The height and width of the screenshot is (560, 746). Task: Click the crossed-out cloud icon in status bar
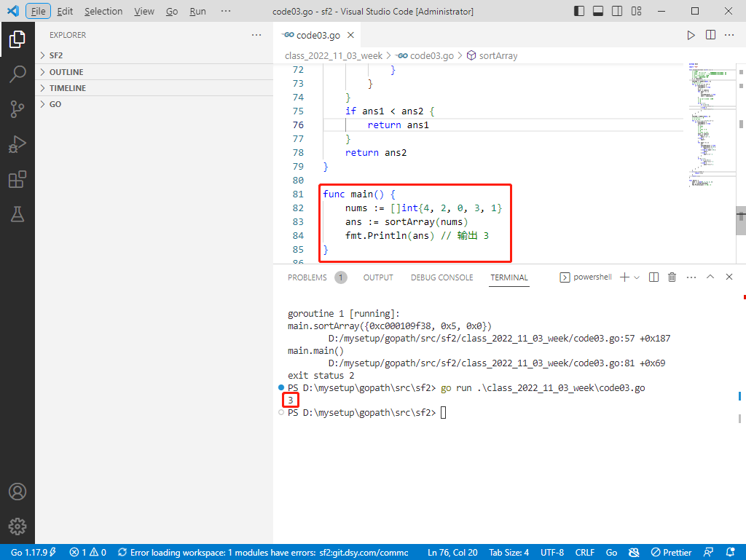pyautogui.click(x=634, y=553)
